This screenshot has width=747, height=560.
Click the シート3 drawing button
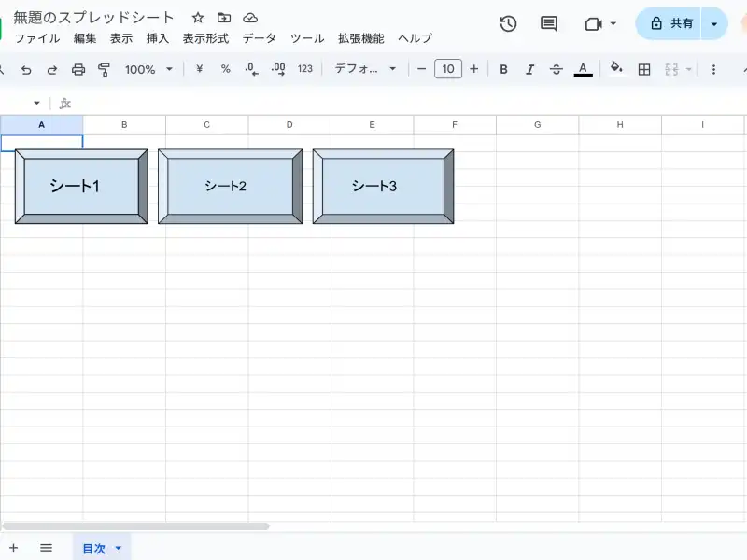coord(383,186)
